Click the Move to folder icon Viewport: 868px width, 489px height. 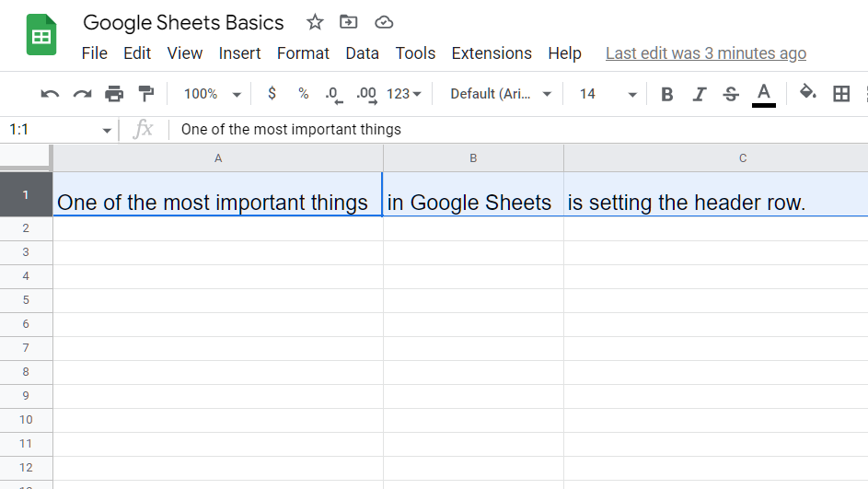[x=348, y=22]
